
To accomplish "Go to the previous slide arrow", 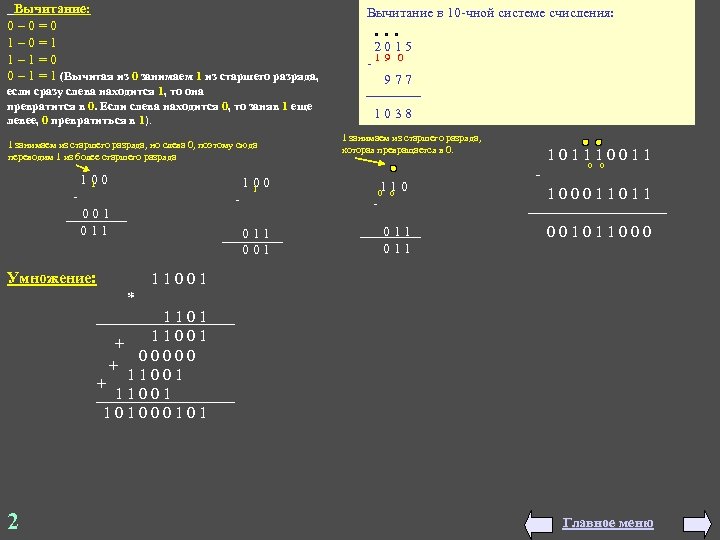I will [539, 524].
